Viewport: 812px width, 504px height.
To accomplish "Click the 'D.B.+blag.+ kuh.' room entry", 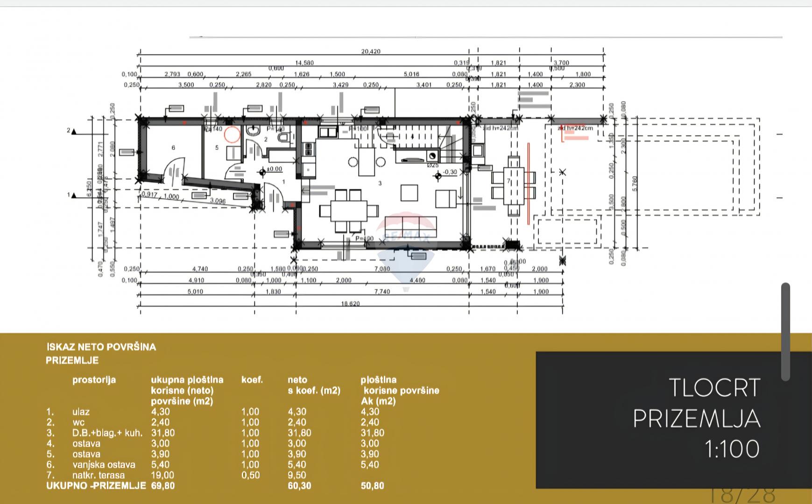I will pyautogui.click(x=107, y=433).
